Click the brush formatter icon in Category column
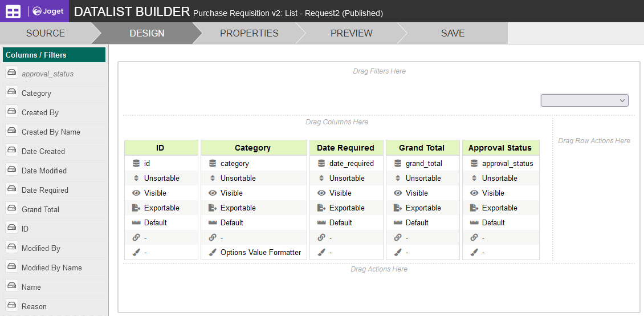This screenshot has width=644, height=316. (x=213, y=252)
